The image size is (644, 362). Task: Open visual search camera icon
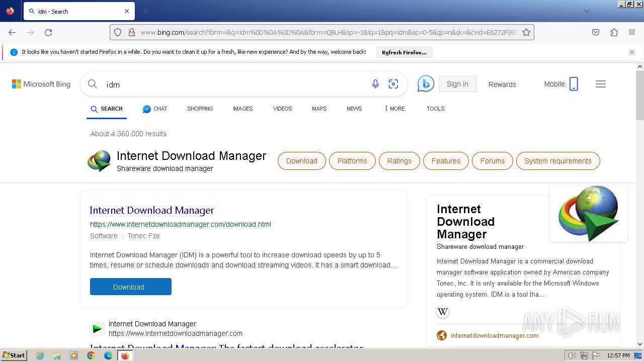[x=393, y=84]
